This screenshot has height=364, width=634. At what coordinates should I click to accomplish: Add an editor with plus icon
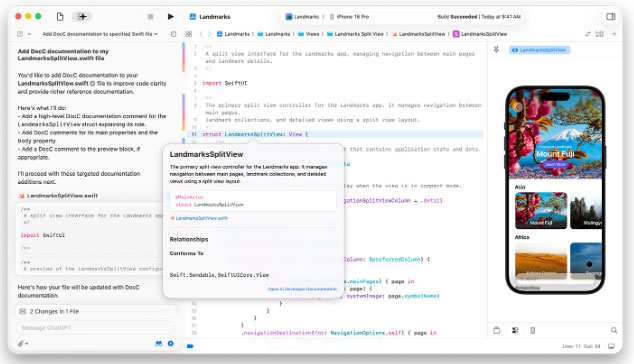[x=614, y=34]
